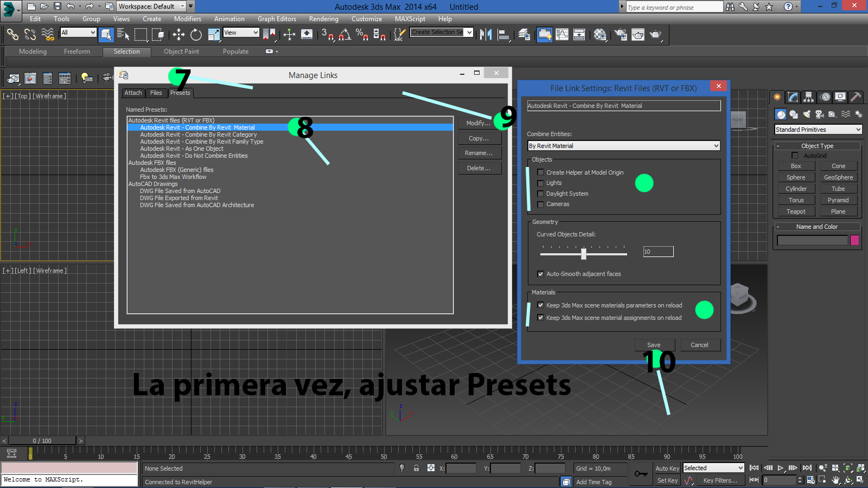Activate the Select and Rotate tool

(196, 35)
